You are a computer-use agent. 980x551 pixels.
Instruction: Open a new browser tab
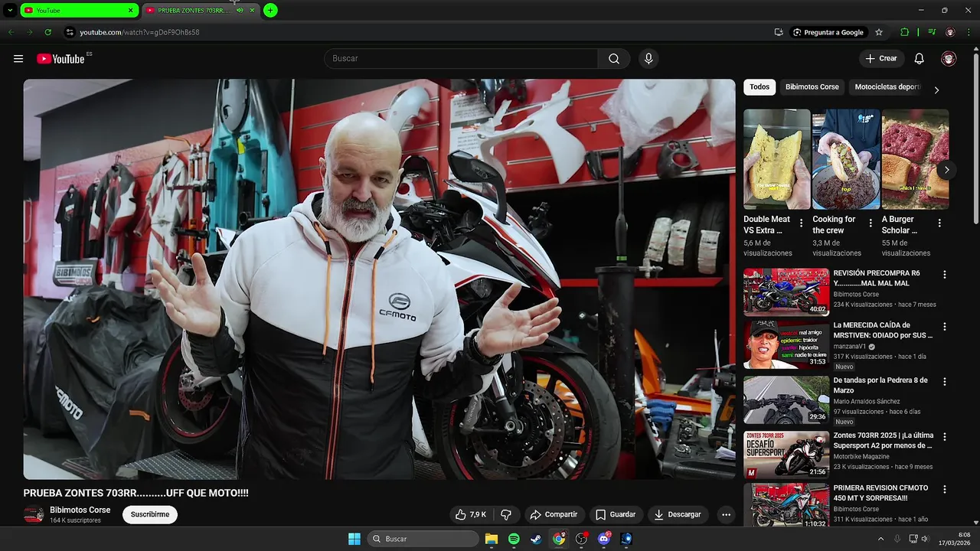(x=270, y=10)
